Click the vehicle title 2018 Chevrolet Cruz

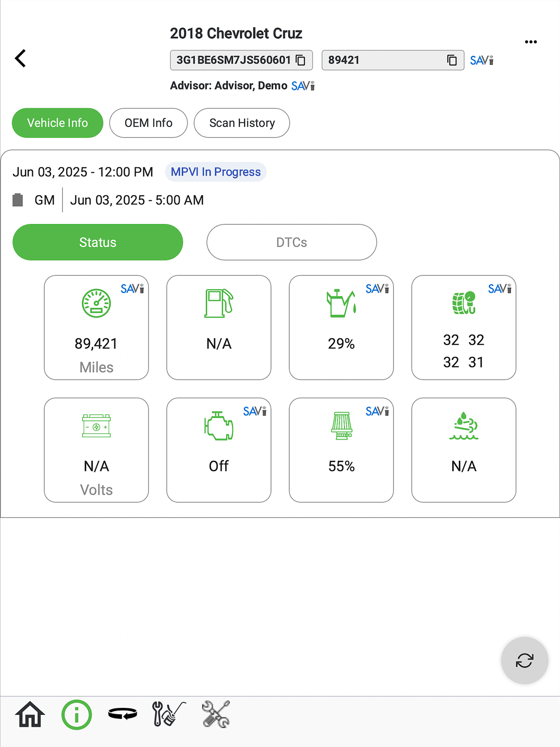point(236,33)
